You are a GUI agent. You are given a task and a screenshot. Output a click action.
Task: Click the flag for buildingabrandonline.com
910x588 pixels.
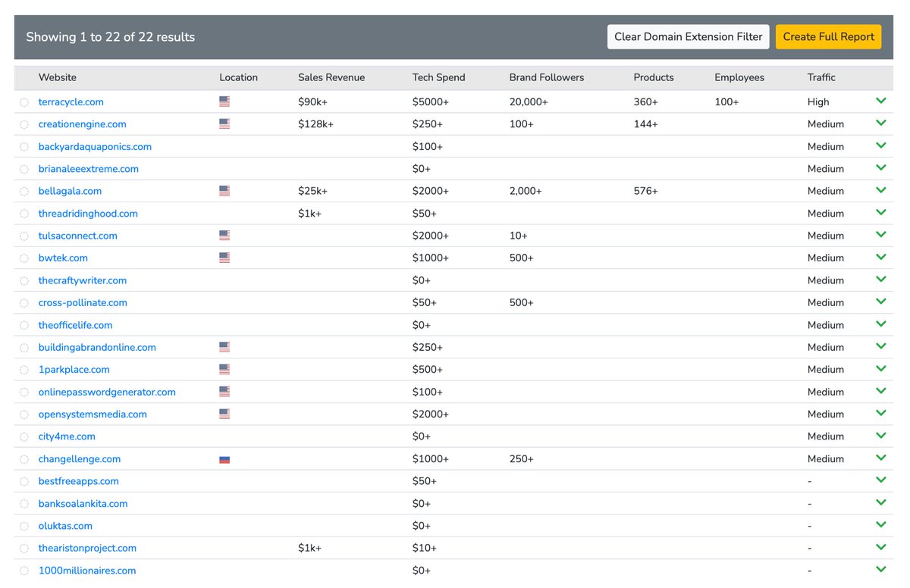tap(224, 347)
